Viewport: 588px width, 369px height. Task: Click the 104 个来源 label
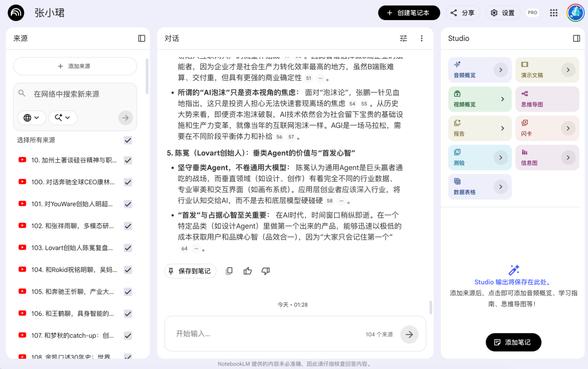pos(379,335)
